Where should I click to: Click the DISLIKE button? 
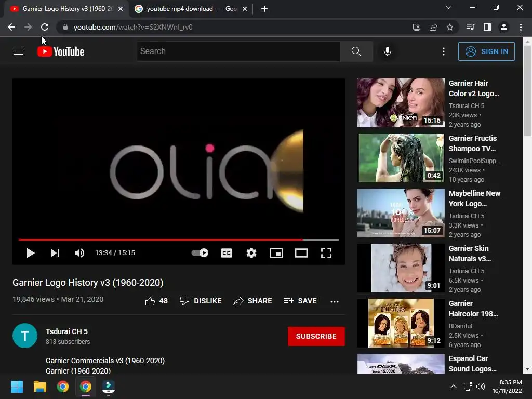click(x=201, y=301)
